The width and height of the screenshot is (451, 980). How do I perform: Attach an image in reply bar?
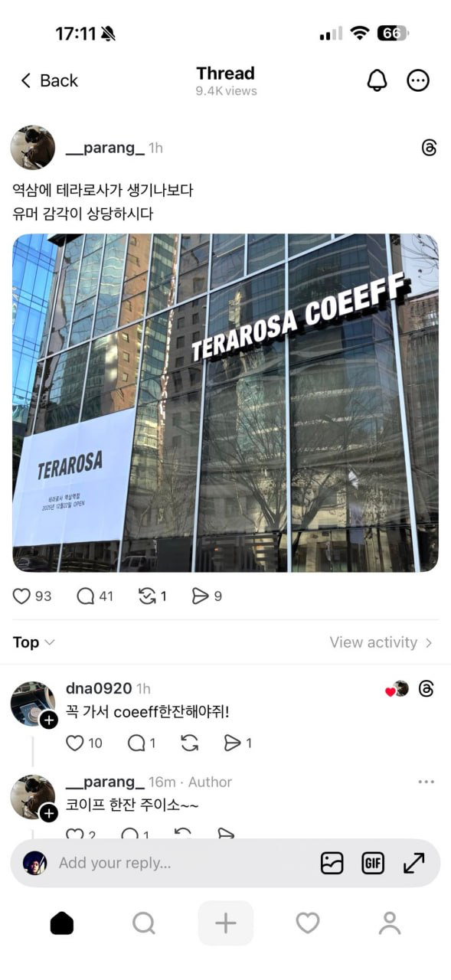click(332, 863)
